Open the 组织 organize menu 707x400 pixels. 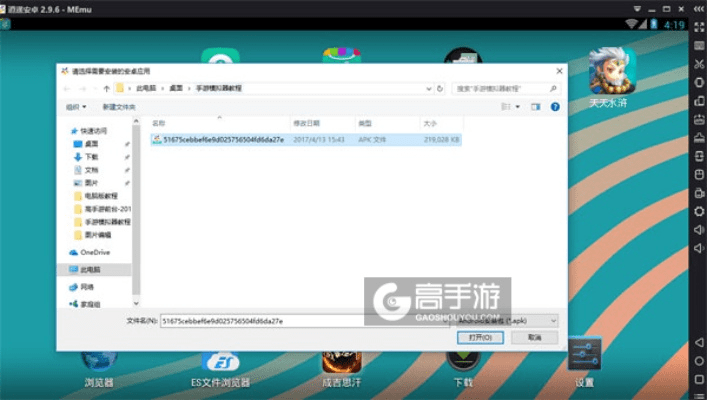click(76, 107)
